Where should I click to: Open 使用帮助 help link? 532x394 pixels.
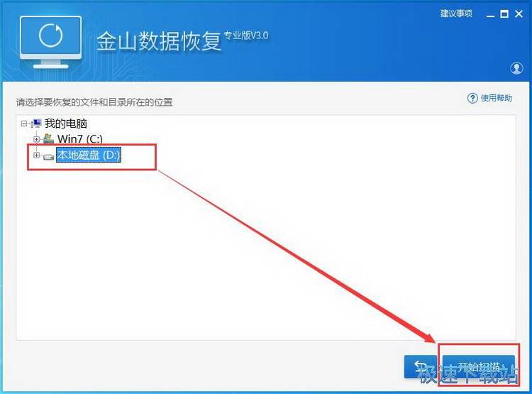coord(496,98)
